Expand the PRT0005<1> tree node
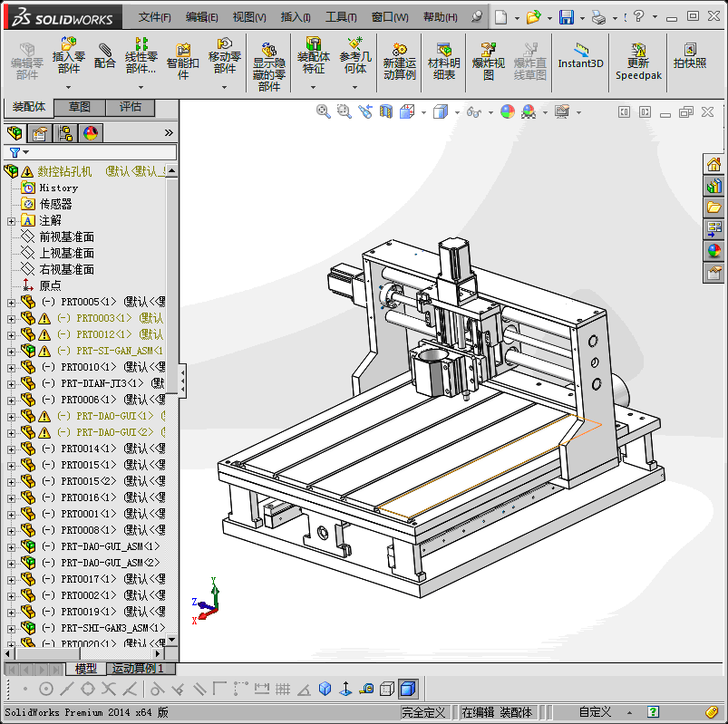 [11, 302]
